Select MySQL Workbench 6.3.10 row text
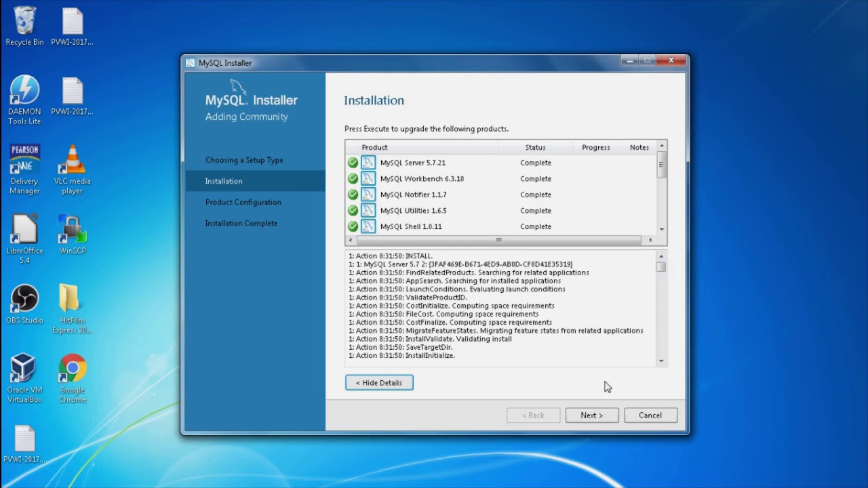This screenshot has height=488, width=868. click(422, 179)
